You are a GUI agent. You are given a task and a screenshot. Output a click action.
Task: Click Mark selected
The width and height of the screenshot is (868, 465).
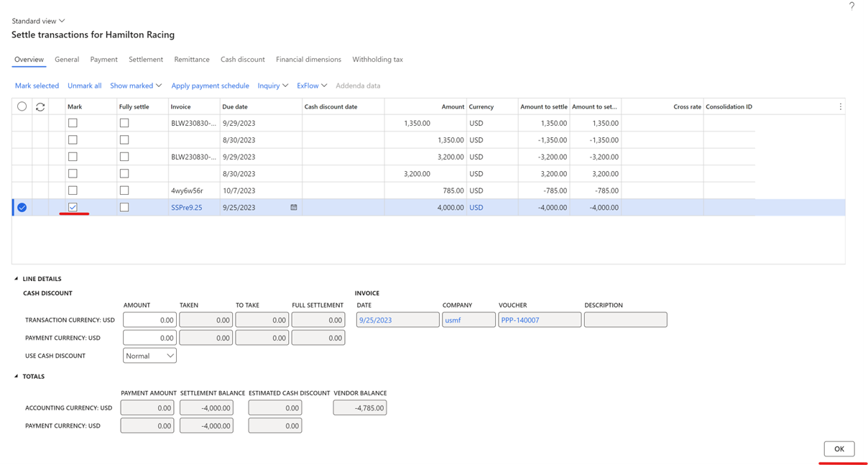[x=37, y=86]
